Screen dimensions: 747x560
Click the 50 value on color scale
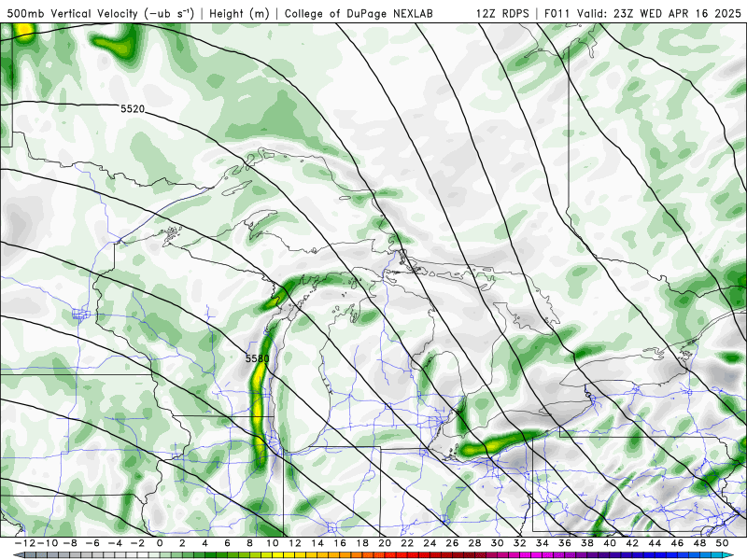coord(722,543)
